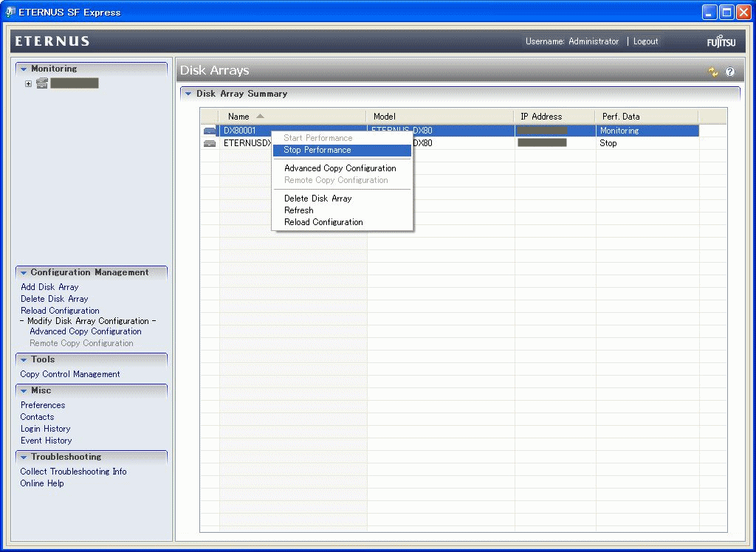
Task: Open Copy Control Management
Action: 70,374
